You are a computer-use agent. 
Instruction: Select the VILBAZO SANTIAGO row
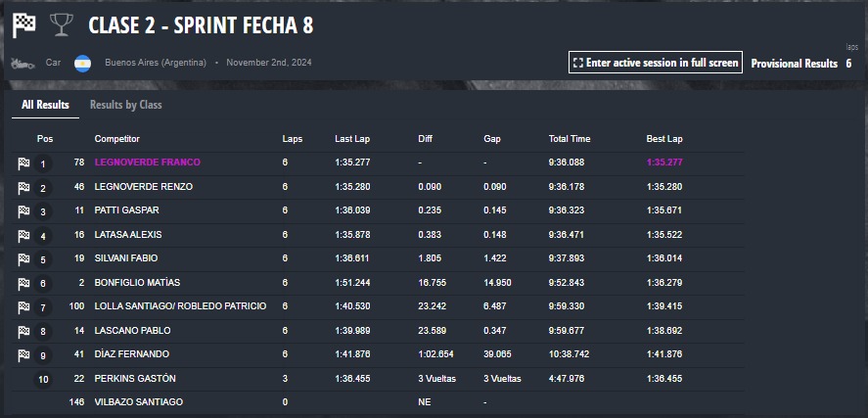[x=378, y=402]
